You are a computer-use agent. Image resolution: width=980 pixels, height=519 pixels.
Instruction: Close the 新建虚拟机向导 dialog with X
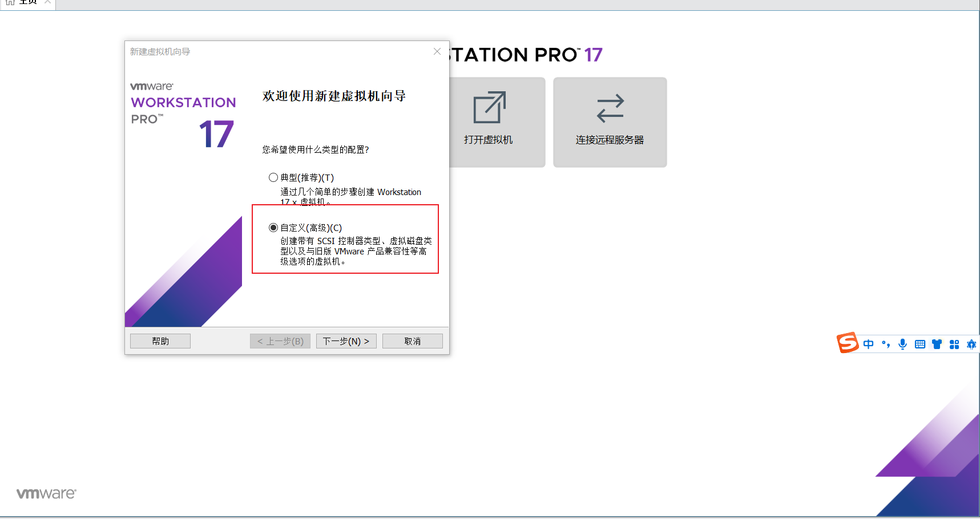[437, 51]
